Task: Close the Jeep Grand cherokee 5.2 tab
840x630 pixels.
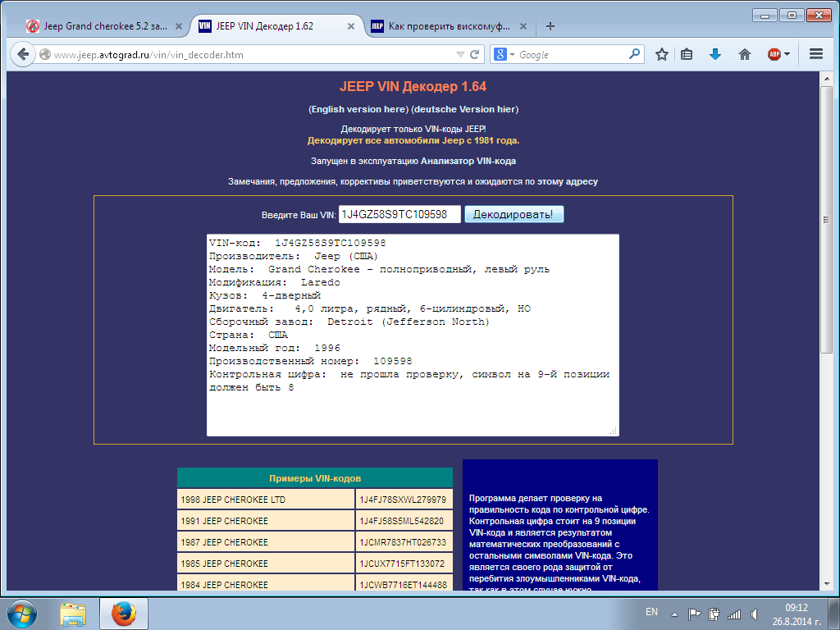Action: click(178, 26)
